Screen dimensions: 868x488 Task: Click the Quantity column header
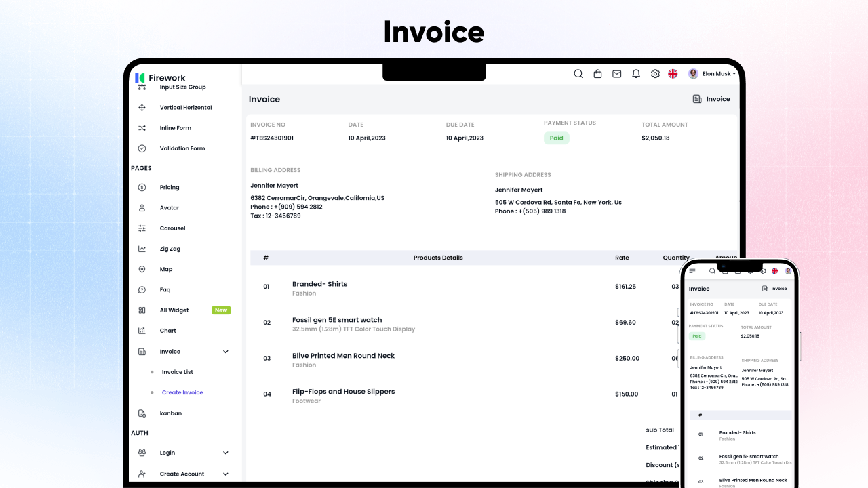coord(676,258)
